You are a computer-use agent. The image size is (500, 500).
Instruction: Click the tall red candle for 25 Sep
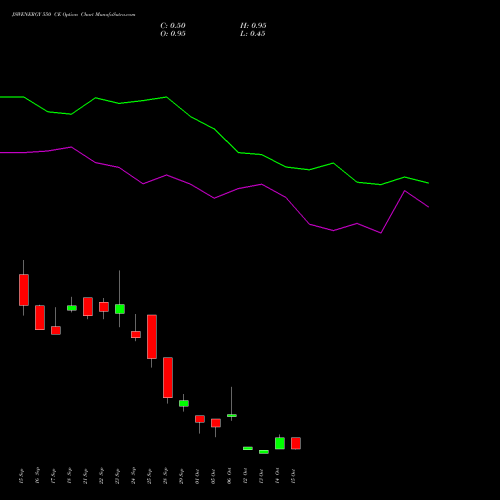[152, 337]
